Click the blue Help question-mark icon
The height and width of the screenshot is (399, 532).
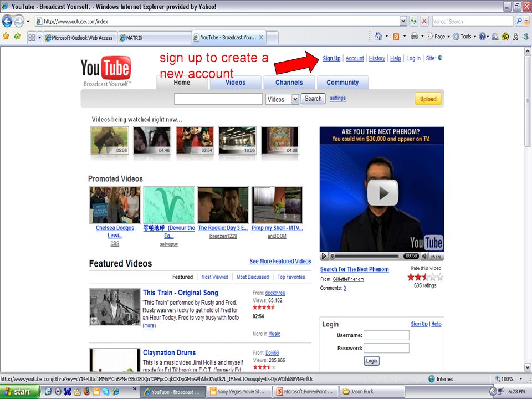tap(482, 37)
